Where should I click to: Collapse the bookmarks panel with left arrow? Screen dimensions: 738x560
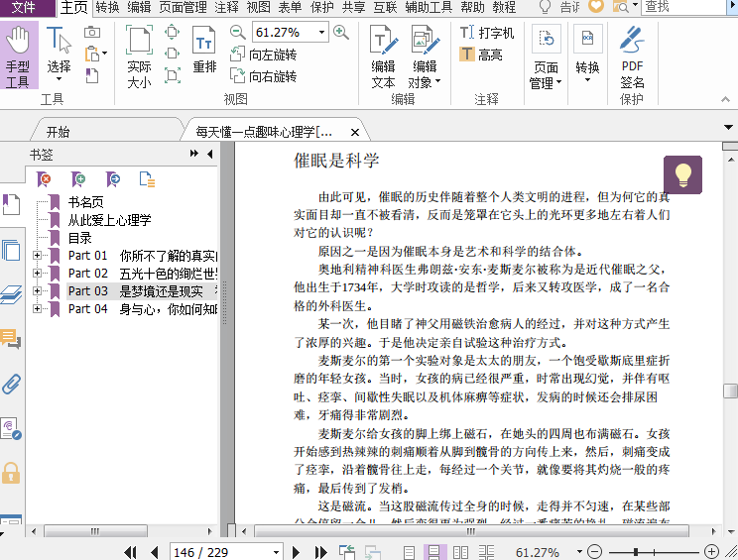click(210, 154)
